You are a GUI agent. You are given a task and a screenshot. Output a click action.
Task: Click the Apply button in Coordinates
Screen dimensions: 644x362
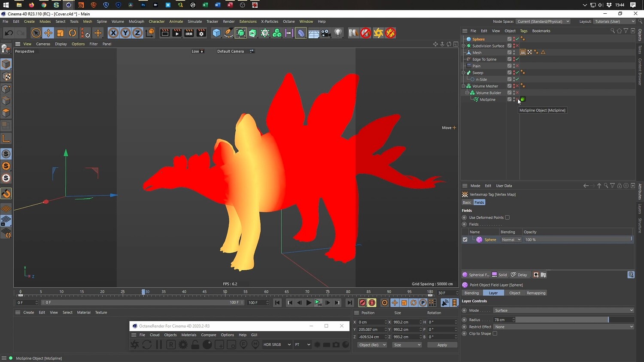[x=442, y=345]
